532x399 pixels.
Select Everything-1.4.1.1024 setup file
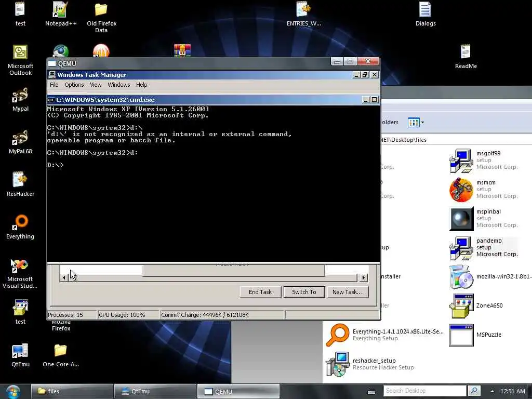point(384,335)
